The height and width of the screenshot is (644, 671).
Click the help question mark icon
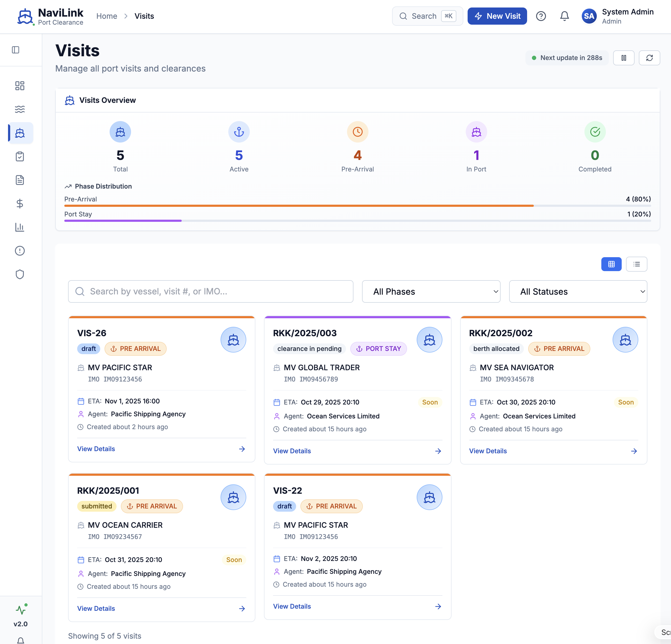[540, 16]
